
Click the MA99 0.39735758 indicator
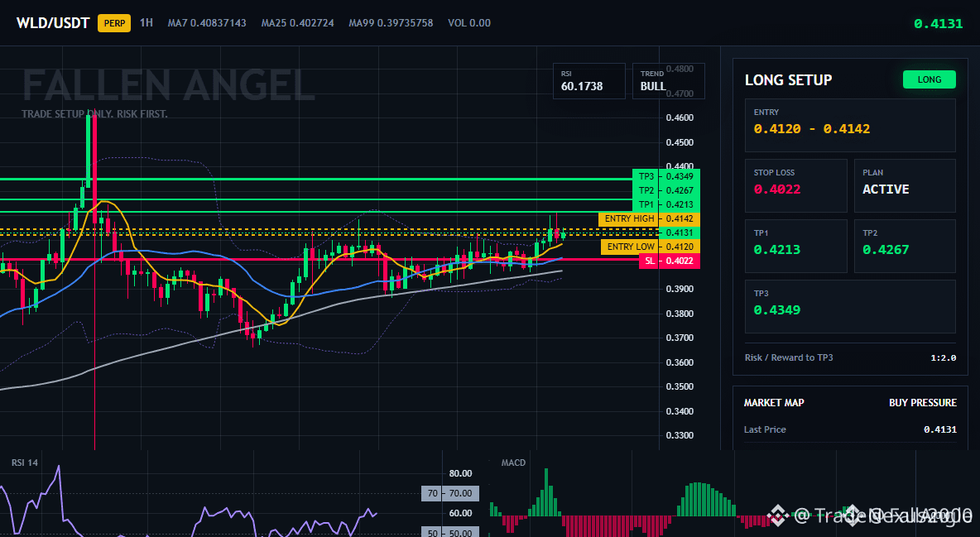pos(391,22)
